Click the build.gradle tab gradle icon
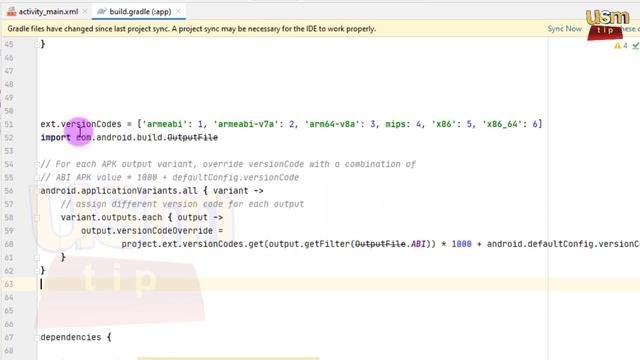This screenshot has width=640, height=360. (x=101, y=11)
